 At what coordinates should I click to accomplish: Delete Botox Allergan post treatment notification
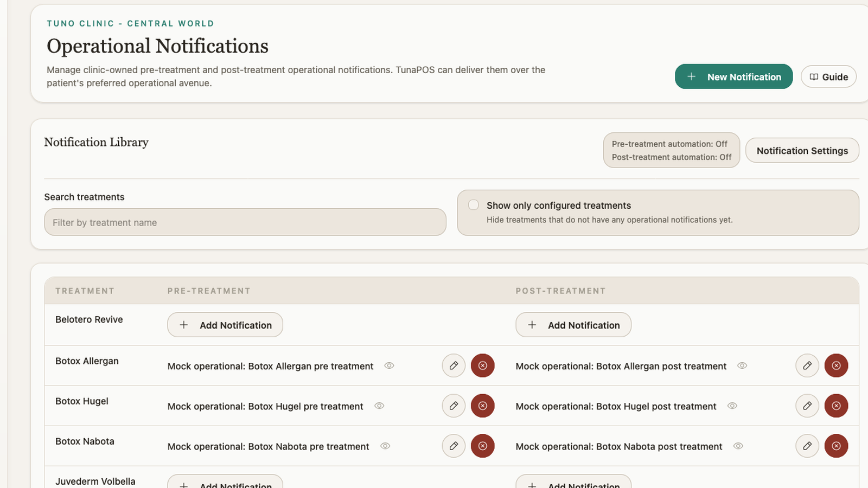(836, 365)
